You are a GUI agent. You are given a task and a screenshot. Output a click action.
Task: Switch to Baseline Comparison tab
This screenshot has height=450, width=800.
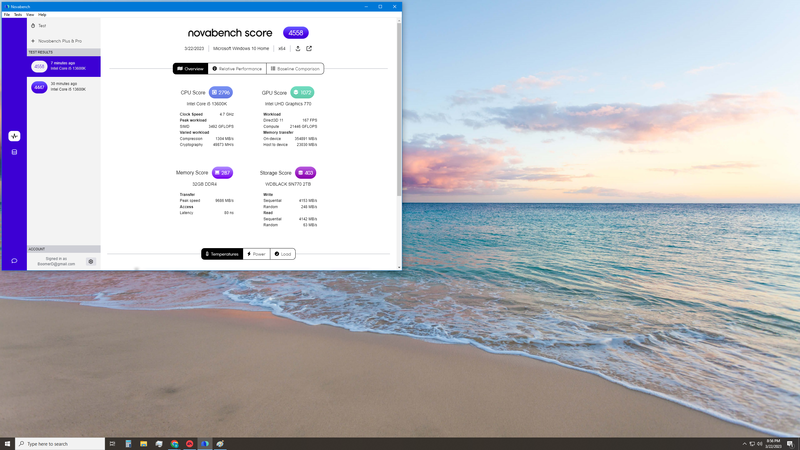click(295, 68)
